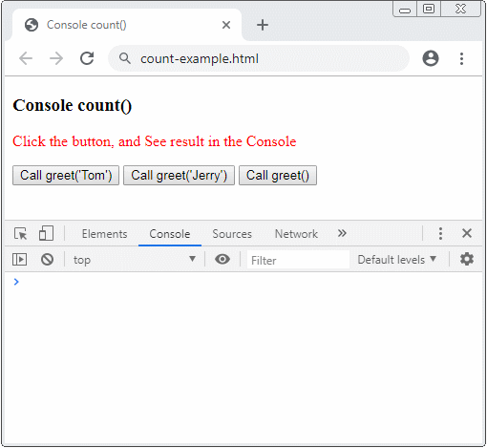Reload the page with refresh icon
Image resolution: width=487 pixels, height=448 pixels.
pos(87,58)
